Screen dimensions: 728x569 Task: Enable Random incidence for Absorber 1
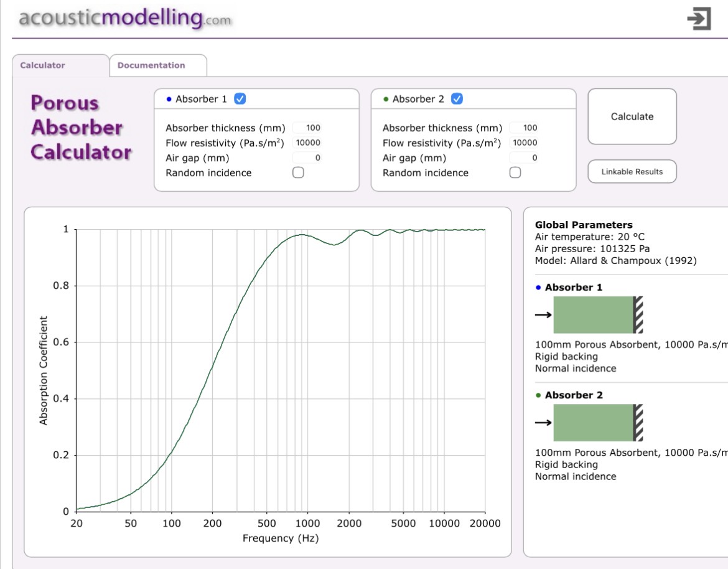pos(298,173)
